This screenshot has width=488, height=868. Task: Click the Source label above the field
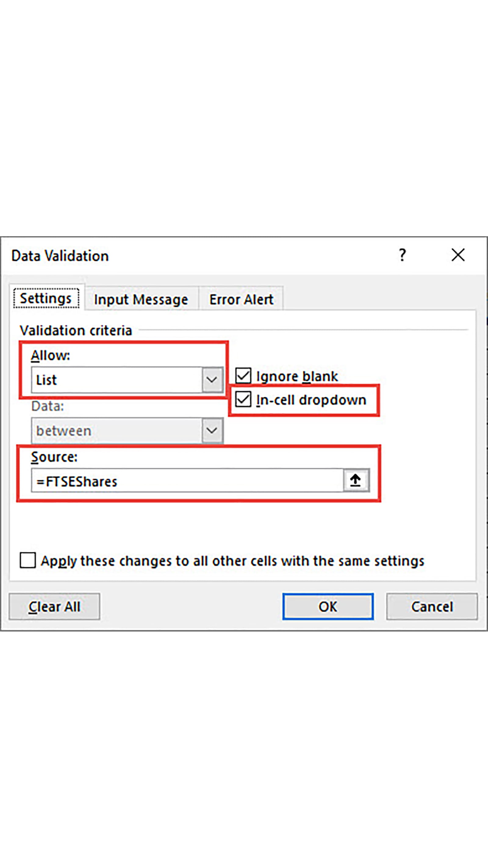pos(54,457)
